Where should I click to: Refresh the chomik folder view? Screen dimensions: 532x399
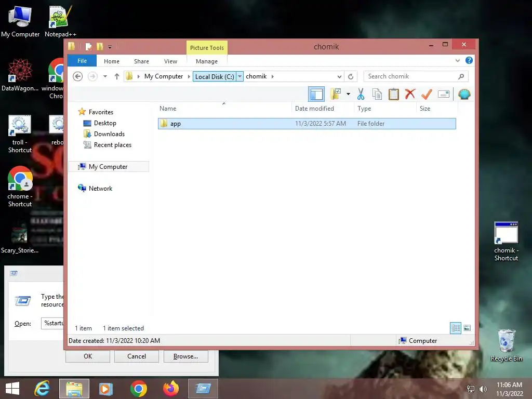(x=351, y=76)
